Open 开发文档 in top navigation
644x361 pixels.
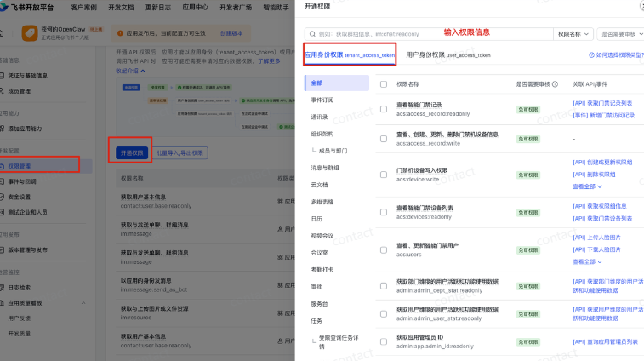(x=121, y=7)
